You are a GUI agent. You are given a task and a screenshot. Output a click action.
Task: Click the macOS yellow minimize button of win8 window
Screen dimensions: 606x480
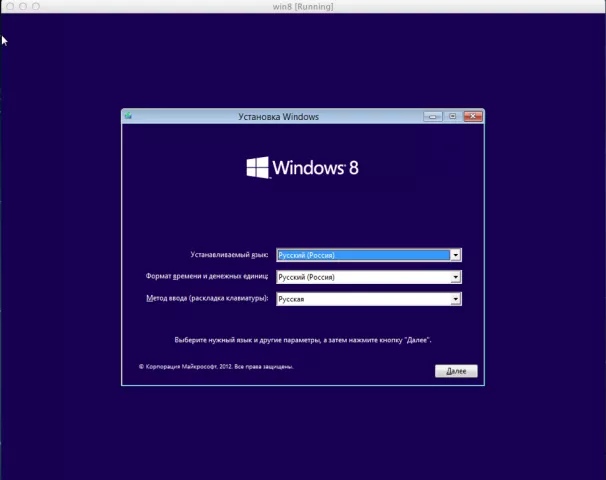click(x=23, y=6)
